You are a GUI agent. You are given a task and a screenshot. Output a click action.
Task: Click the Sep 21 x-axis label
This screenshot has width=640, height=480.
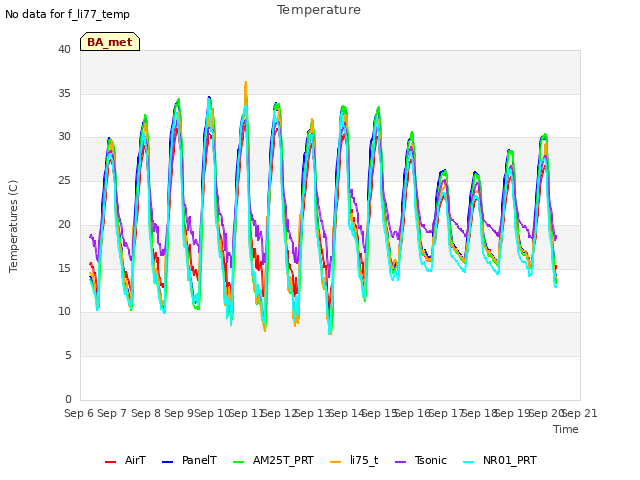point(580,413)
